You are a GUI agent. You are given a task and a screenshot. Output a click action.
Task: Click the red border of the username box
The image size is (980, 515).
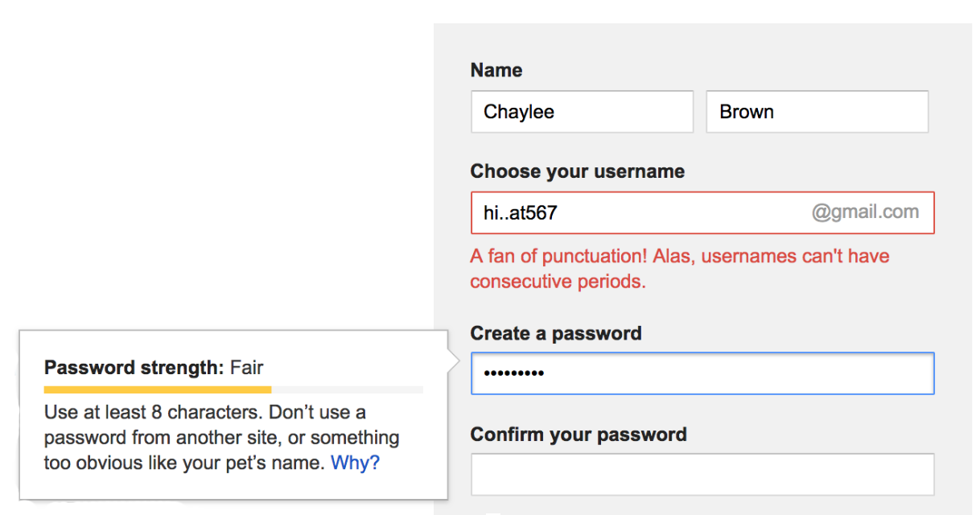[702, 193]
